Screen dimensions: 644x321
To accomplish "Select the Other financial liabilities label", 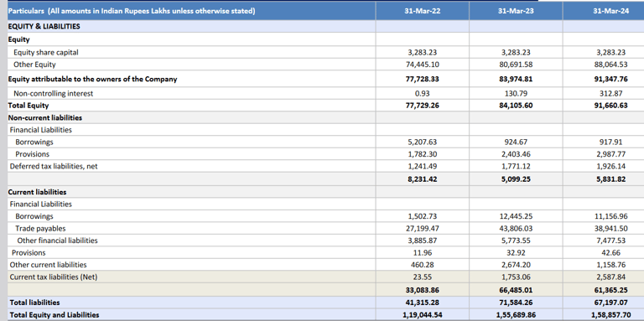I will pos(58,241).
